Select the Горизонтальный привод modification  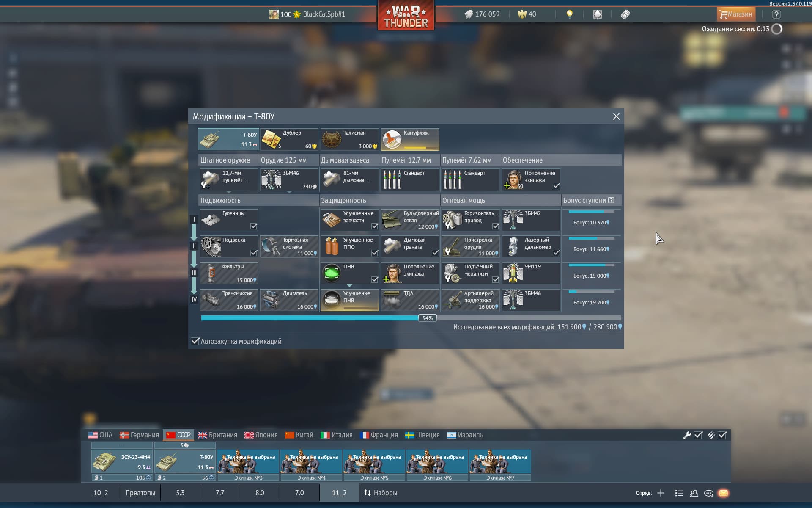click(x=470, y=220)
